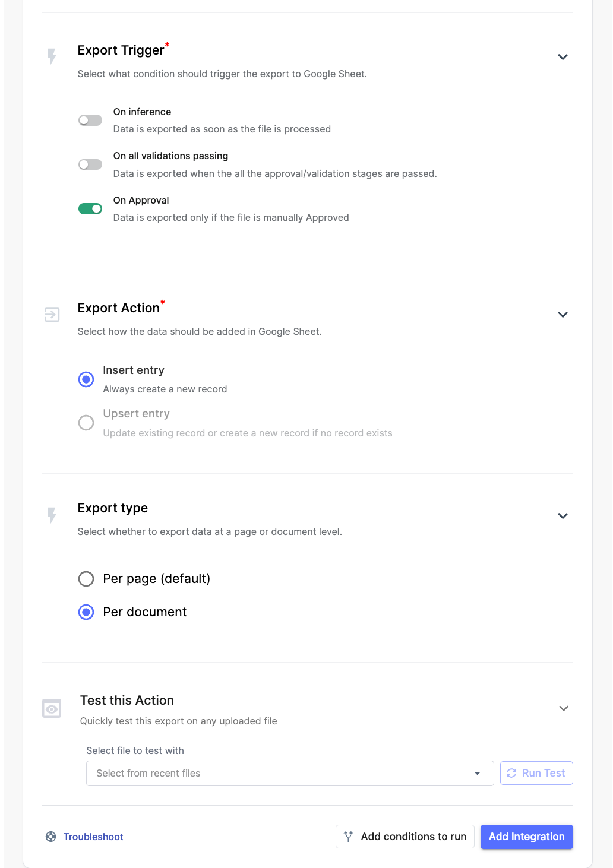Click the Export type lightning bolt icon
The height and width of the screenshot is (868, 613).
click(x=52, y=515)
